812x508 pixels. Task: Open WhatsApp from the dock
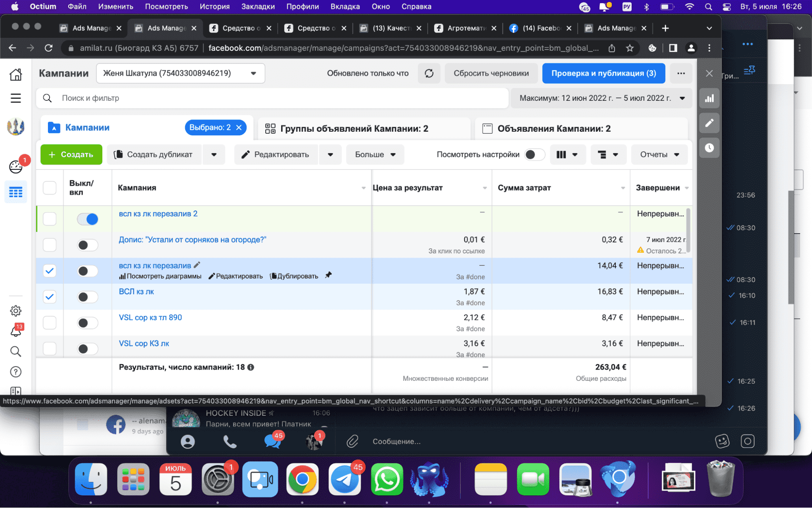(x=387, y=480)
